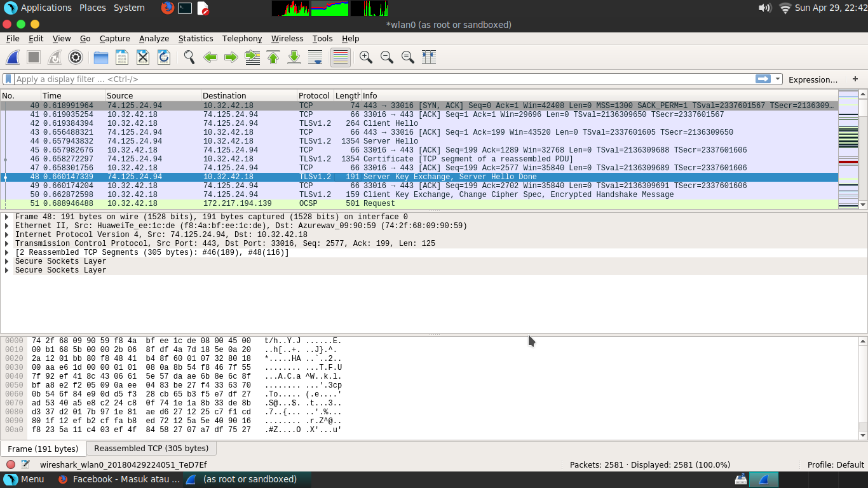The width and height of the screenshot is (868, 488).
Task: Click packet list vertical scrollbar
Action: (863, 149)
